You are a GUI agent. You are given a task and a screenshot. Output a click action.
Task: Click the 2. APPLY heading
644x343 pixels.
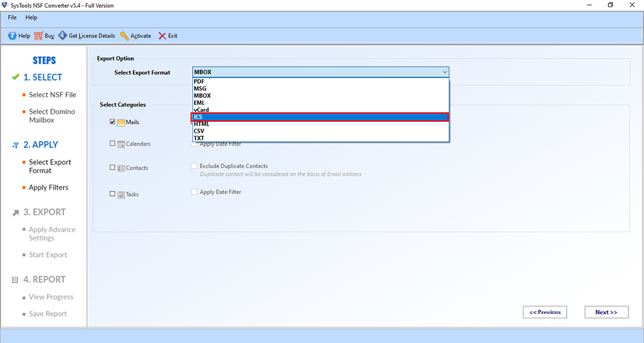(41, 144)
